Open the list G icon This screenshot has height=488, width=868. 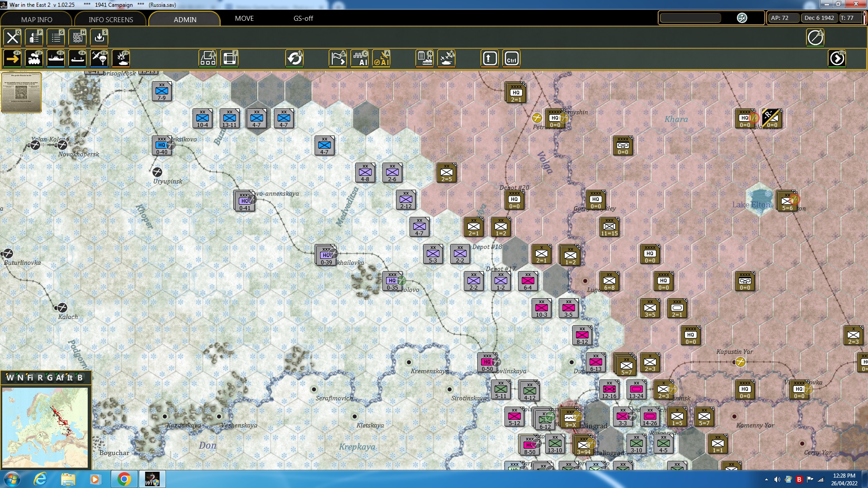click(56, 38)
